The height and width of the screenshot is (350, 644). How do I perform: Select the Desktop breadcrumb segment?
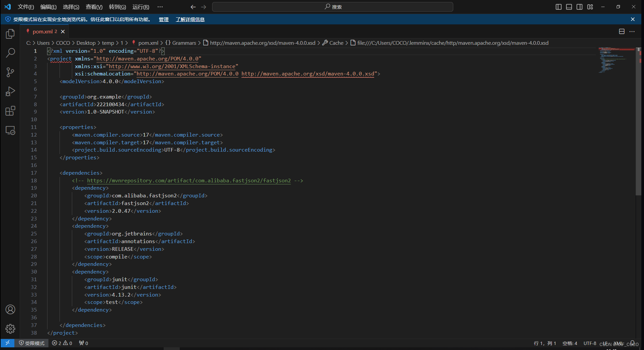tap(86, 43)
